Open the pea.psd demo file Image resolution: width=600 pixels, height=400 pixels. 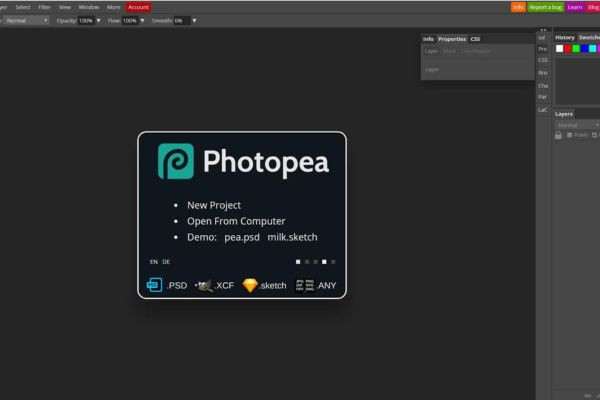click(242, 237)
